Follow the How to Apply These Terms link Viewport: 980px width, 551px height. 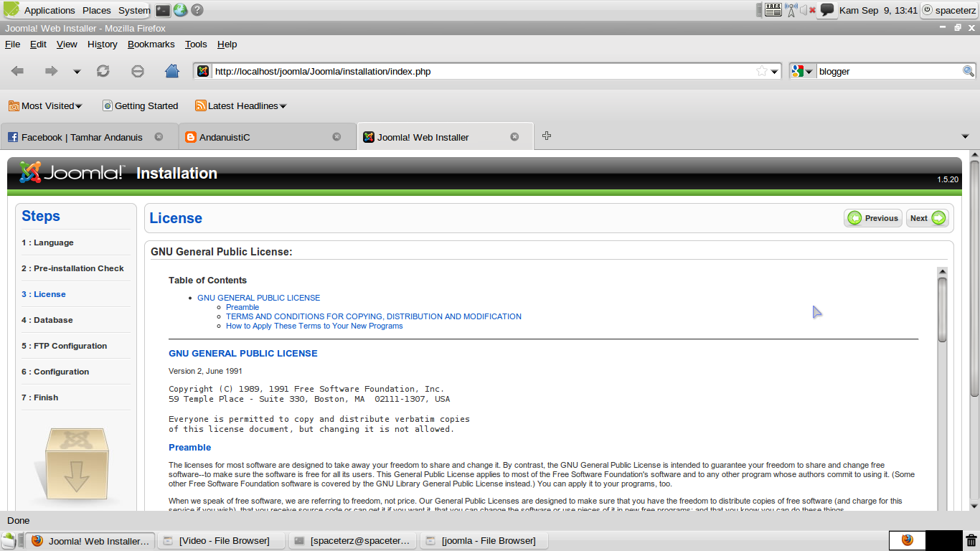314,326
